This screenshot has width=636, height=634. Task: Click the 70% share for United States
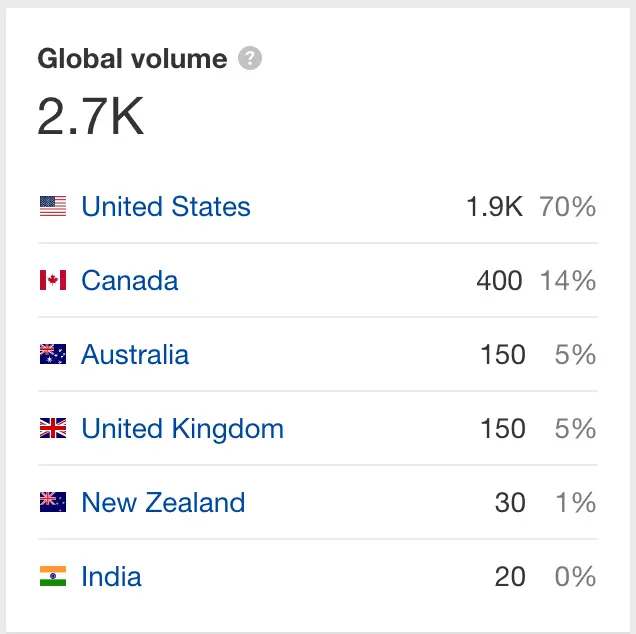click(x=568, y=207)
